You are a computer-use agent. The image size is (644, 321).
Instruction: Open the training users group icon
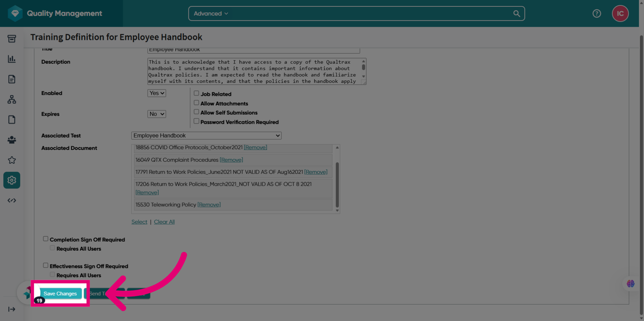pos(12,140)
